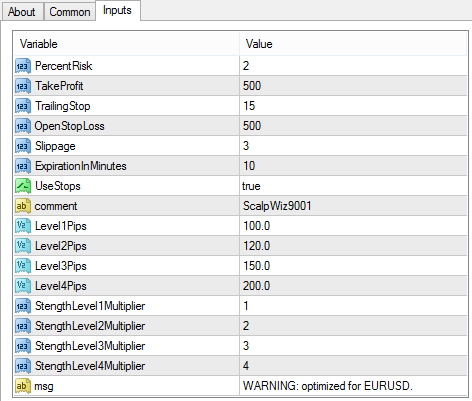
Task: Select the TakeProfit integer type icon
Action: (x=23, y=86)
